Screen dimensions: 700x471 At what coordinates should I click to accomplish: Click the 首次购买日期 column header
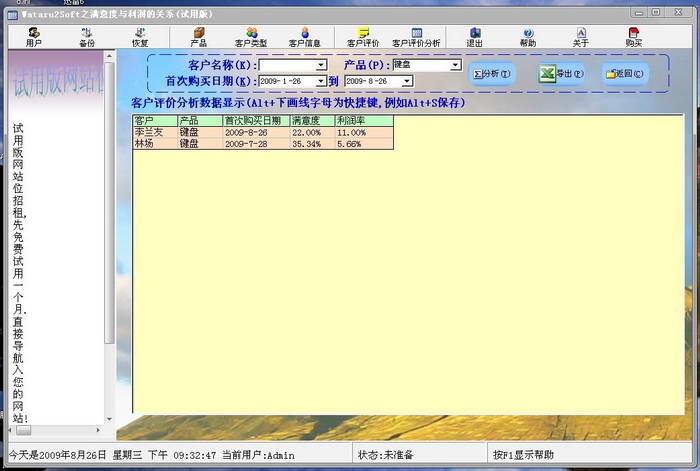256,121
